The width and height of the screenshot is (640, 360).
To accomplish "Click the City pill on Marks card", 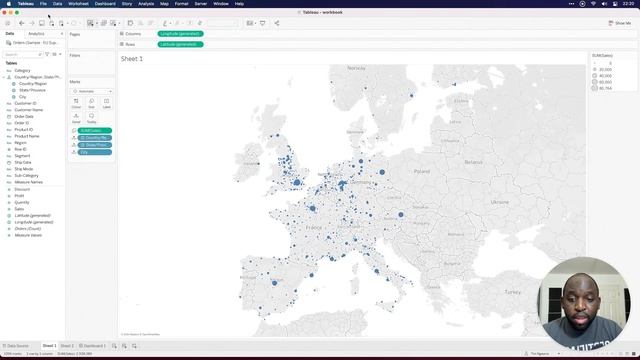I will pyautogui.click(x=95, y=152).
